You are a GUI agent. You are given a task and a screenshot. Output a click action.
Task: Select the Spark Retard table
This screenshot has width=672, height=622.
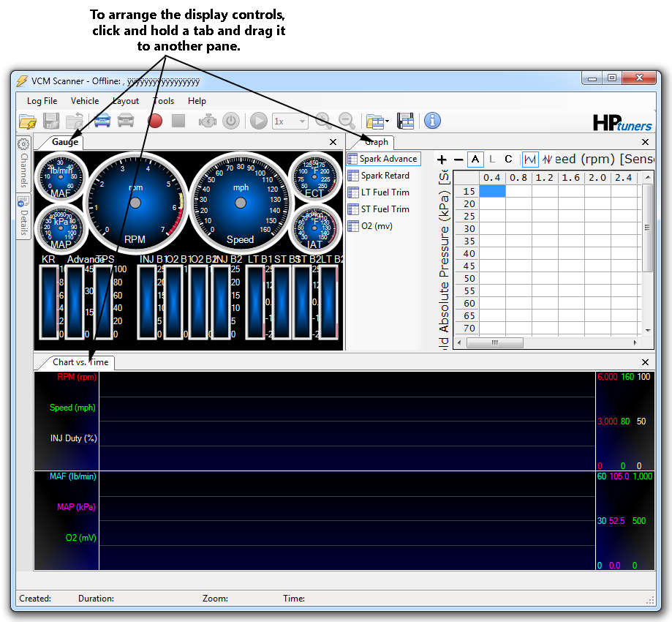coord(384,176)
